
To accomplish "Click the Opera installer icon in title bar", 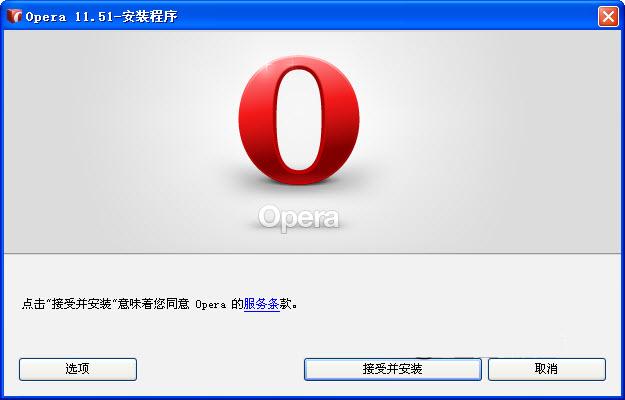I will [x=14, y=16].
